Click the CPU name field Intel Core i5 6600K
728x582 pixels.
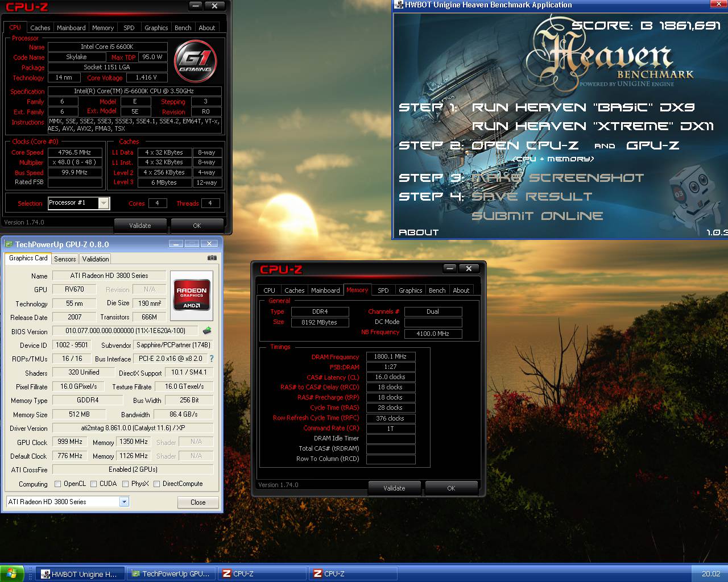pyautogui.click(x=107, y=47)
